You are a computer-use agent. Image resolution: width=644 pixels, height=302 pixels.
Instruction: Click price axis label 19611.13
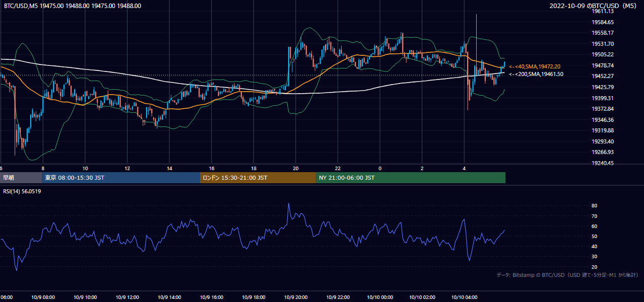(603, 11)
